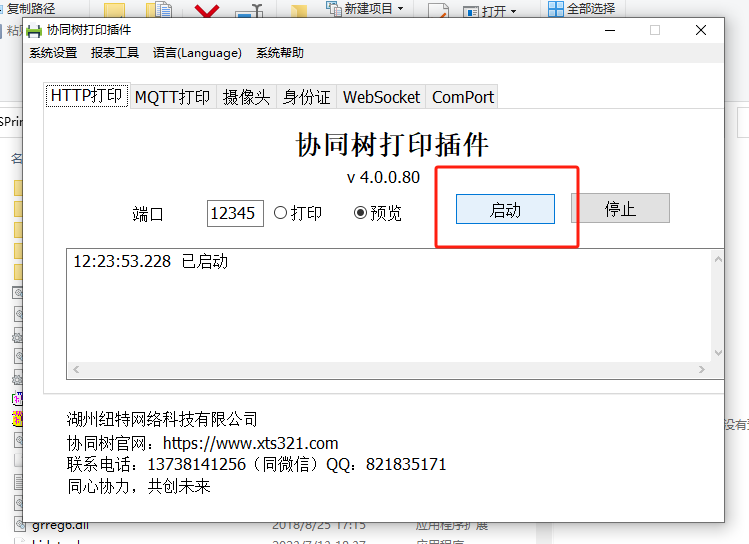Click the port number field 12345
The image size is (749, 544).
point(235,213)
